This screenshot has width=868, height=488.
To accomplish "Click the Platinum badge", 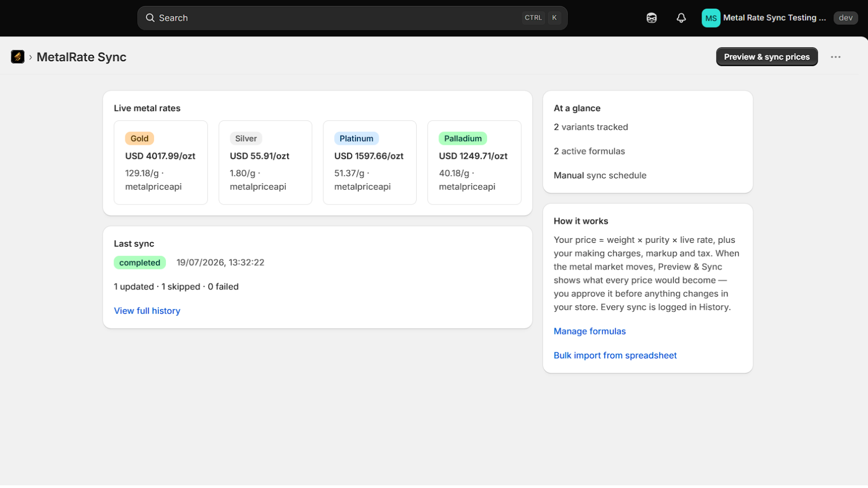I will [x=356, y=138].
